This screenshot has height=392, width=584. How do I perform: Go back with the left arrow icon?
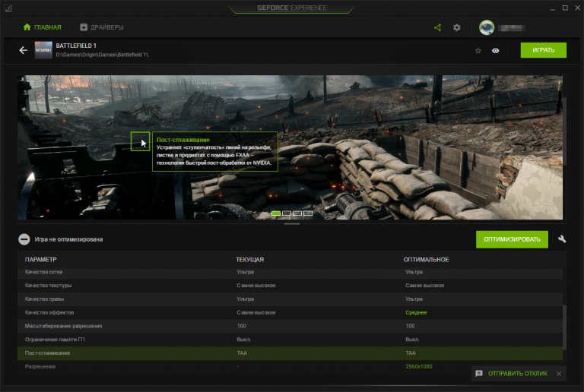(23, 50)
